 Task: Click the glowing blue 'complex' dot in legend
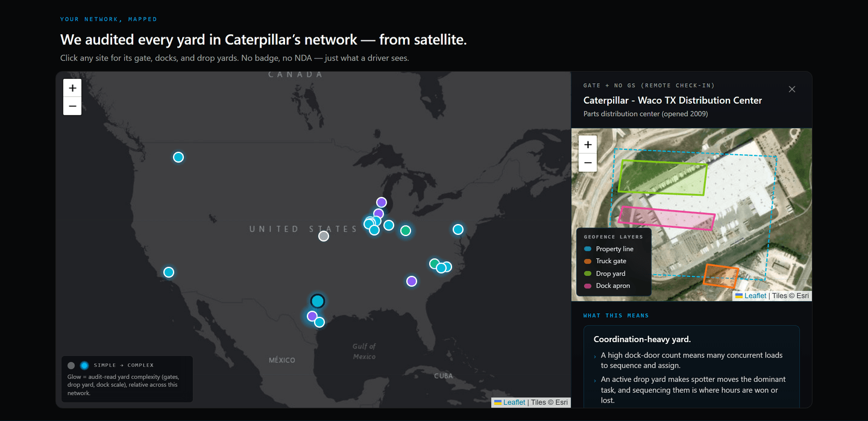tap(84, 366)
